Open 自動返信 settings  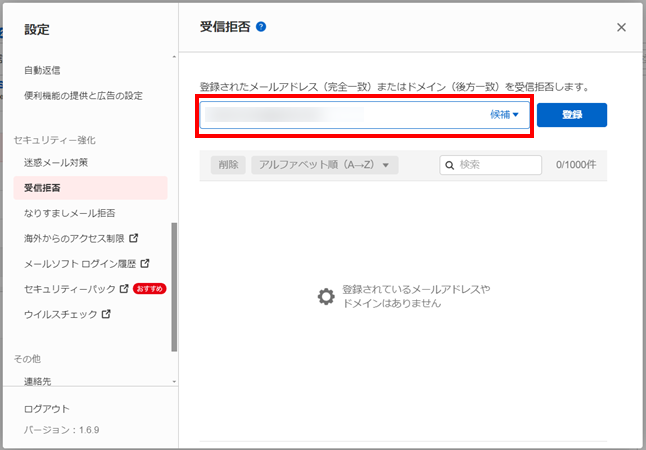click(x=42, y=70)
